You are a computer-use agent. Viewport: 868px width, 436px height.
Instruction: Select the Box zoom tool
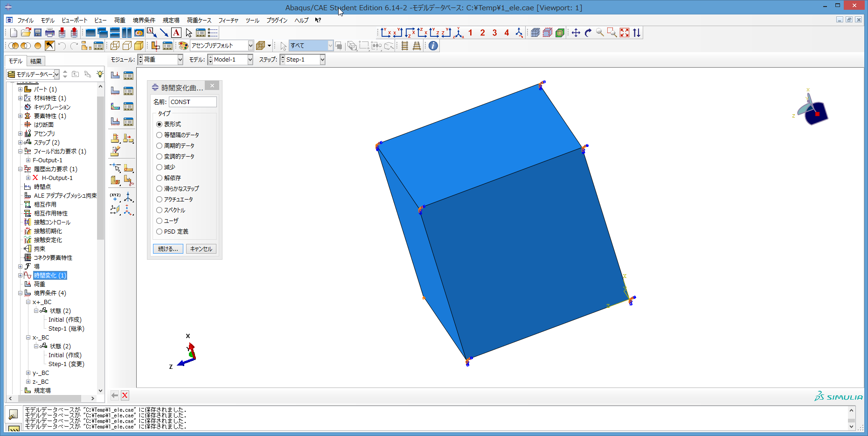pyautogui.click(x=612, y=33)
